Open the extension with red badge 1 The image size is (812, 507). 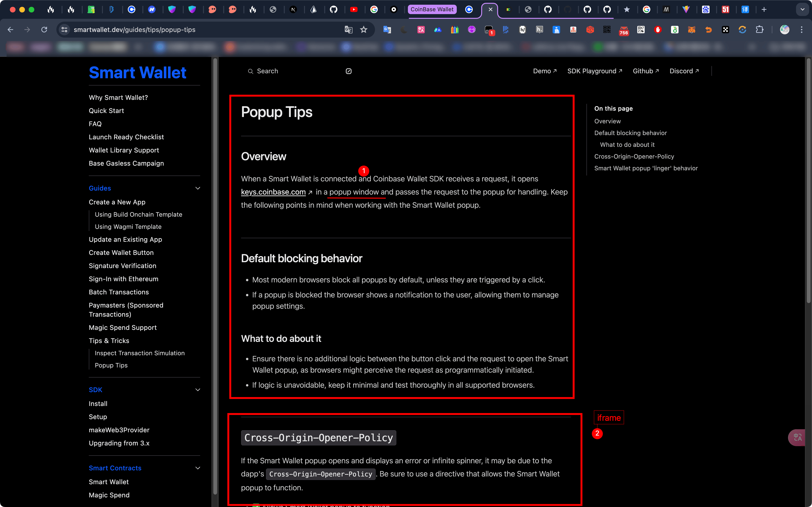[x=489, y=31]
